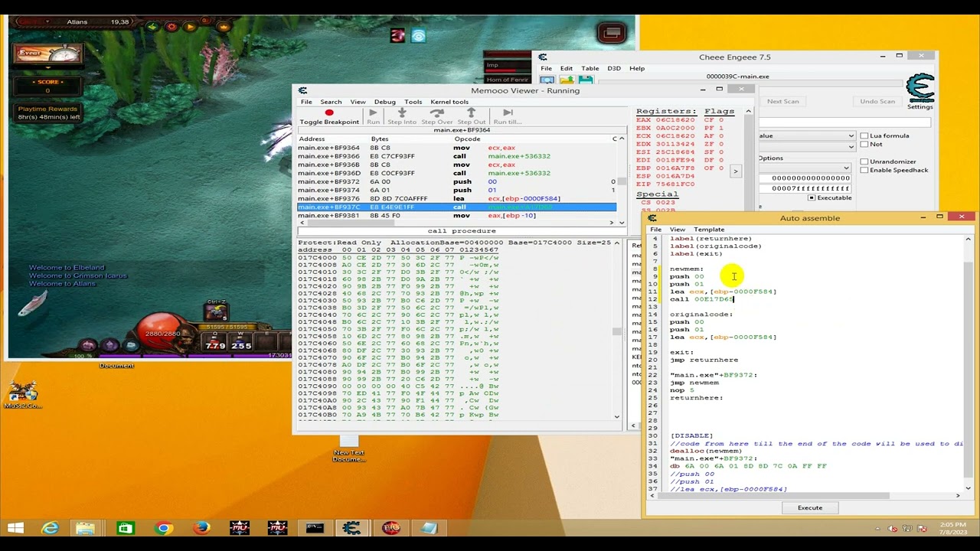Open the Kernel tools menu in Memory Viewer

tap(449, 102)
